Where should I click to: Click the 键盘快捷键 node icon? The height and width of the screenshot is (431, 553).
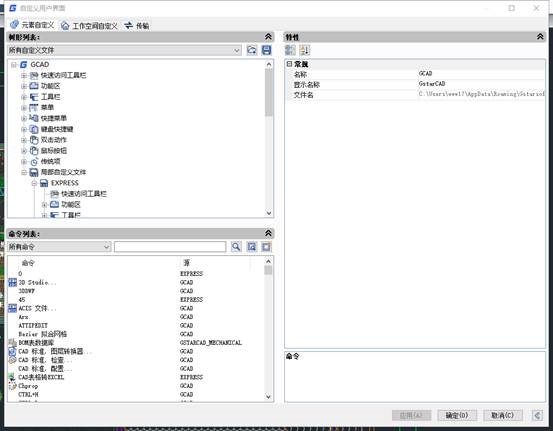coord(34,129)
